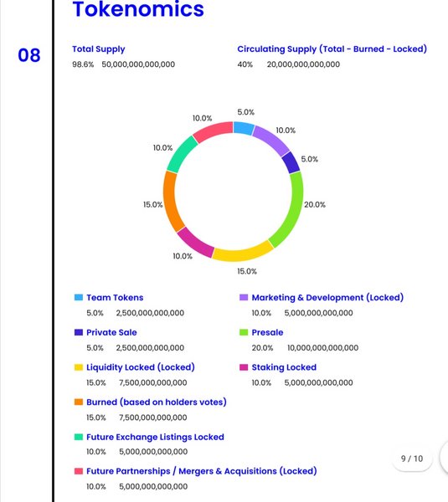Viewport: 448px width, 502px height.
Task: Select the Burned (based on holders votes) label
Action: tap(157, 402)
